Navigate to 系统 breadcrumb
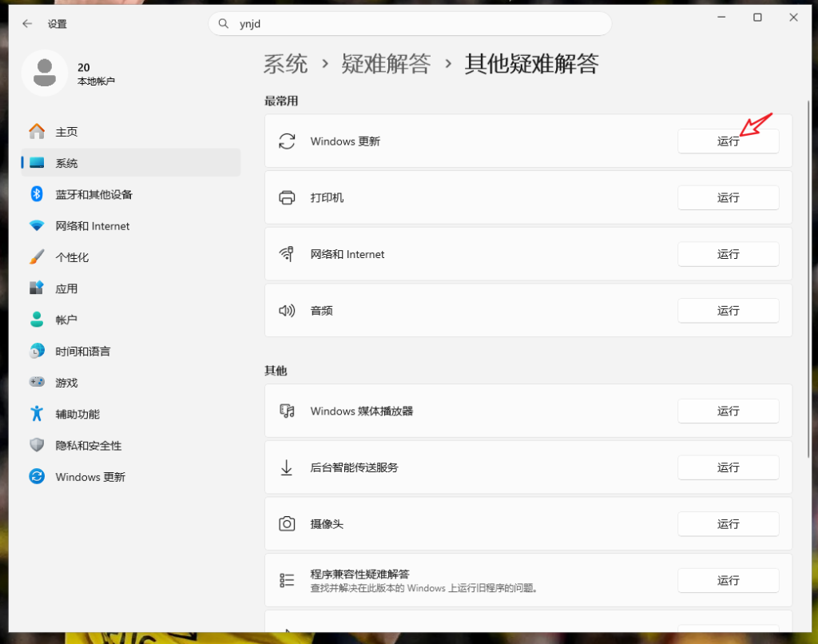Image resolution: width=818 pixels, height=644 pixels. [x=285, y=64]
